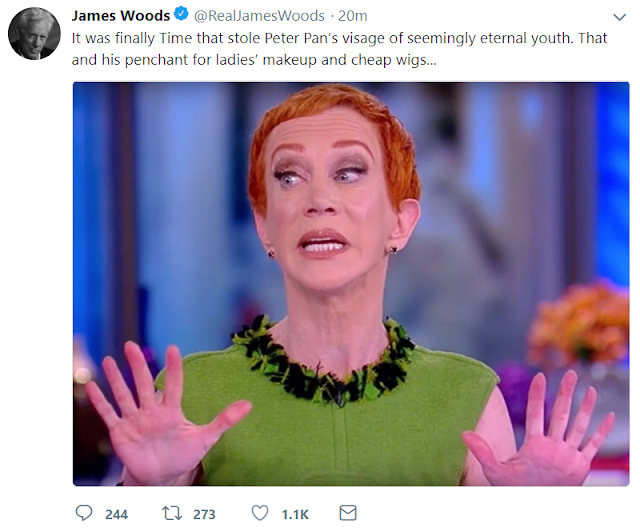Click the 273 retweets count
The image size is (640, 528).
point(204,514)
